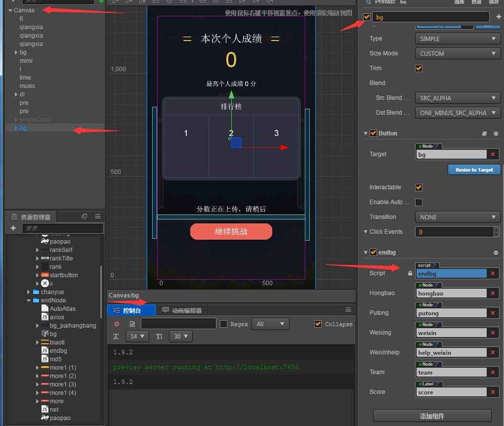Toggle the Button component enabled checkbox

[373, 133]
